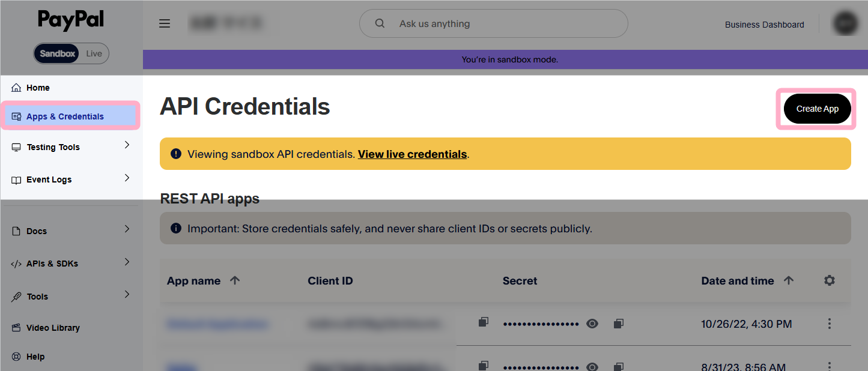Open three-dot menu for 10/26/22 row
Screen dimensions: 868x371
coord(830,324)
